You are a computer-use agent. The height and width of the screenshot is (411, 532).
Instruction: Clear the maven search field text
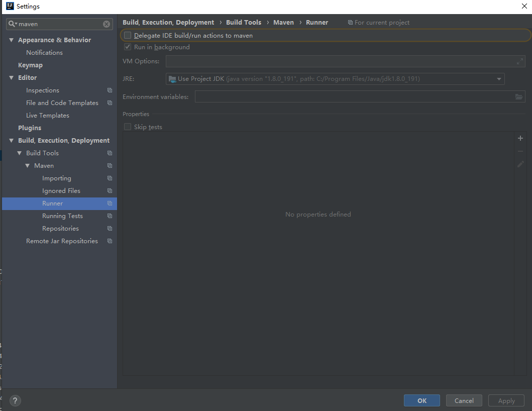[107, 24]
